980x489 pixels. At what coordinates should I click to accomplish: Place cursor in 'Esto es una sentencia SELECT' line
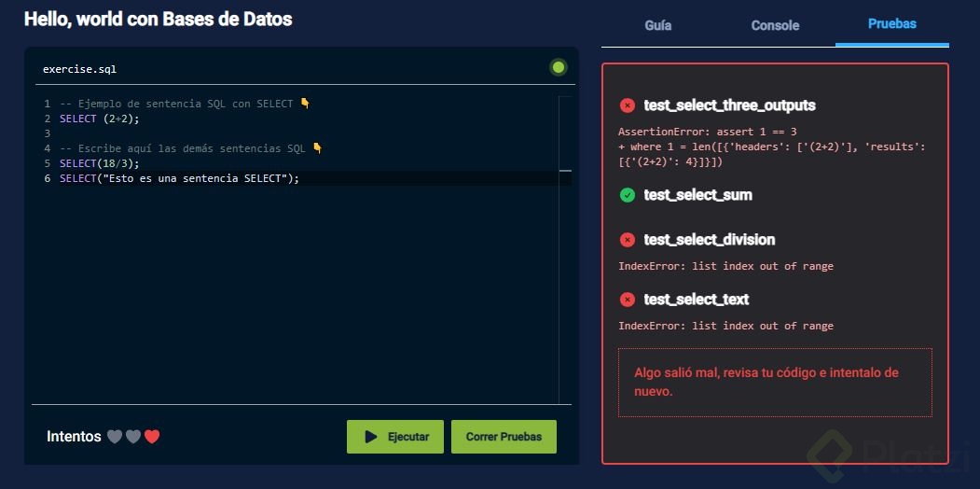(179, 178)
